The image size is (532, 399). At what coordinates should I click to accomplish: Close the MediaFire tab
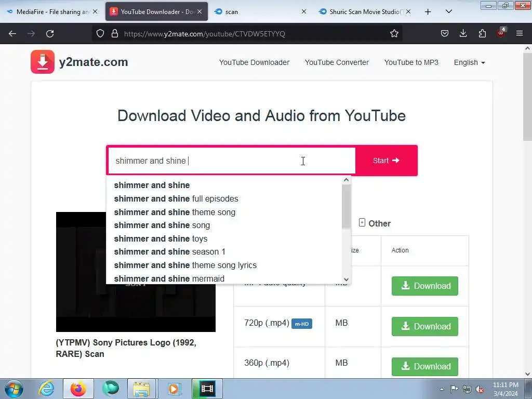95,11
